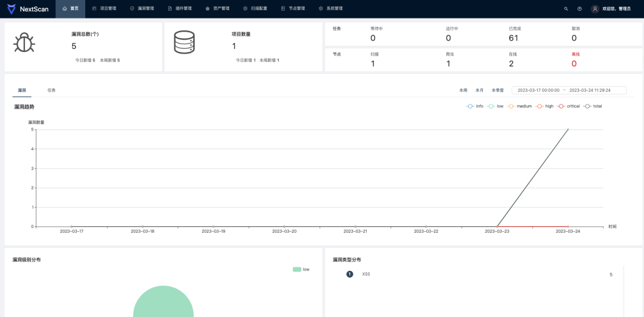Click the red 离线 node count
644x317 pixels.
pos(574,64)
